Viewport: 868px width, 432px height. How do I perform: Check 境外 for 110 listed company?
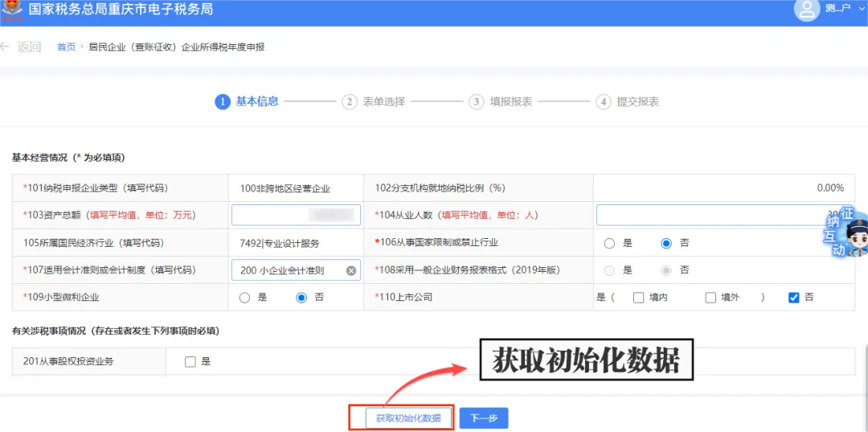(710, 298)
